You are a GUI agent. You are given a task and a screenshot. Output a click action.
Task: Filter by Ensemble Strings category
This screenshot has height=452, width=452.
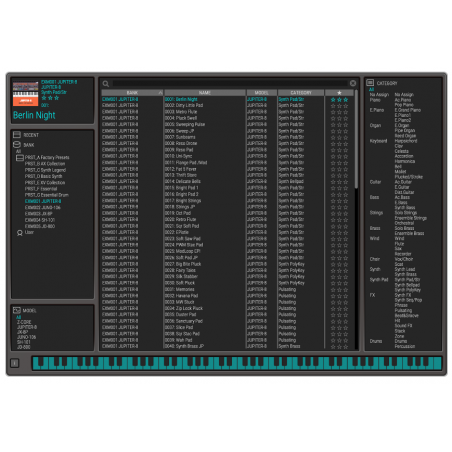[x=411, y=218]
